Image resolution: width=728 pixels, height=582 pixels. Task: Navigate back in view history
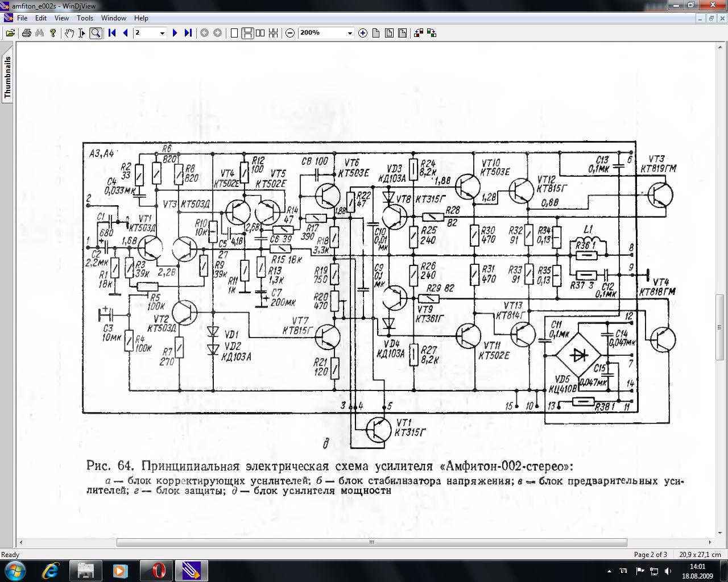coord(204,33)
